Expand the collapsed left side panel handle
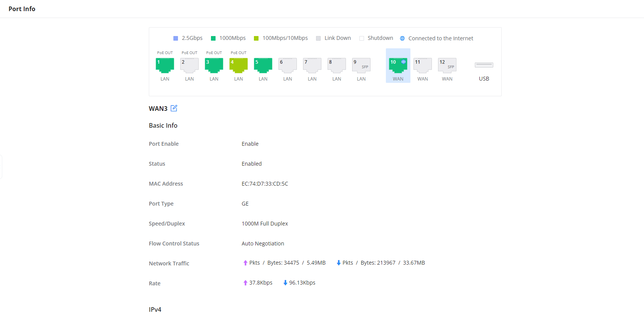 1,167
